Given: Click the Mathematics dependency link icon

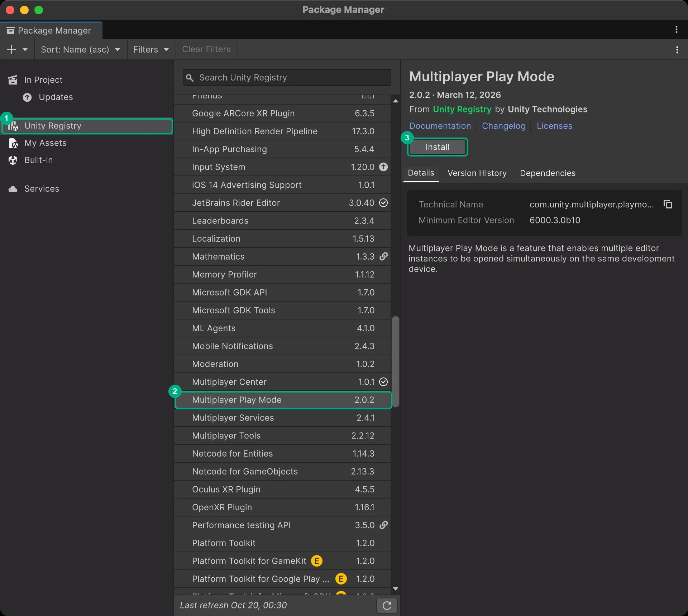Looking at the screenshot, I should (383, 256).
